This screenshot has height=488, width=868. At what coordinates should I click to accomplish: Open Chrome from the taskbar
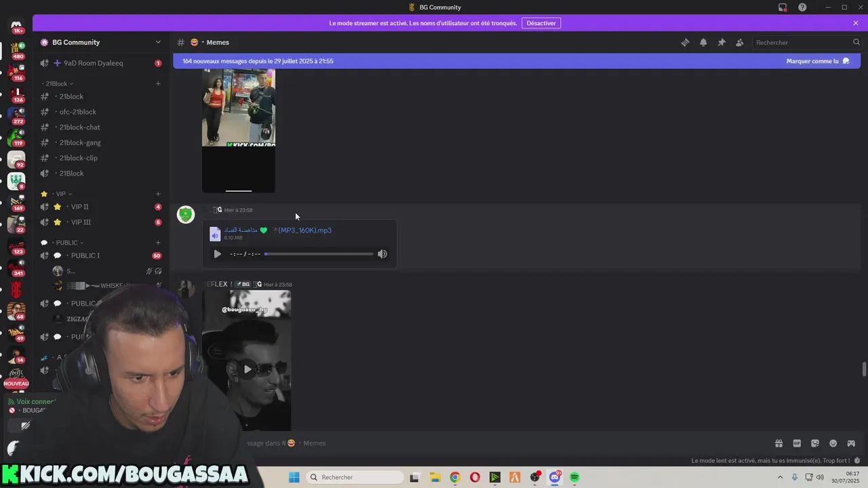455,477
